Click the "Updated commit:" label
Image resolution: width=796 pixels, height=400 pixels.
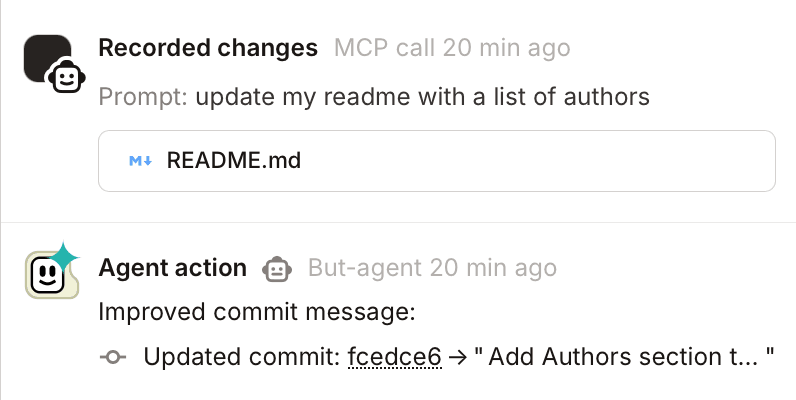[241, 357]
